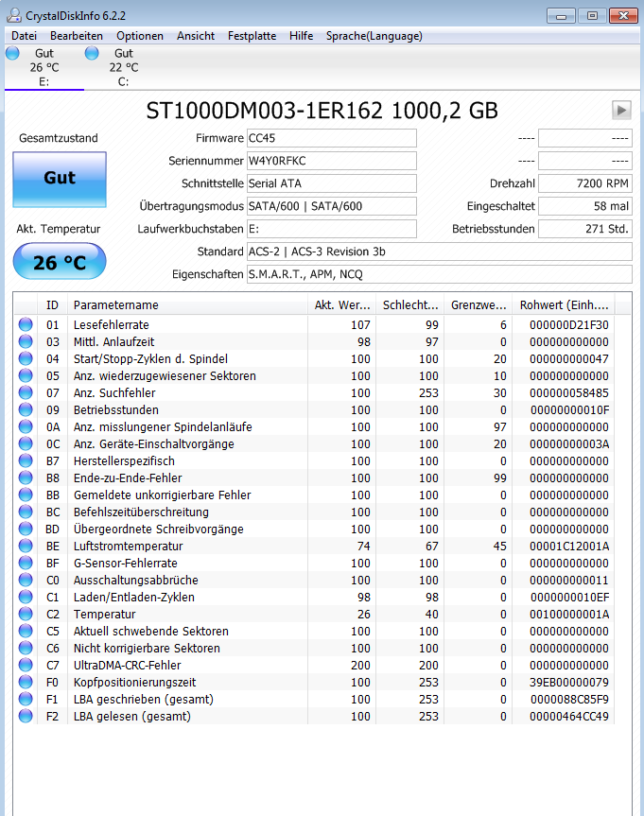Click the Drehzahl value 7200 RPM
Viewport: 644px width, 816px height.
pos(585,183)
